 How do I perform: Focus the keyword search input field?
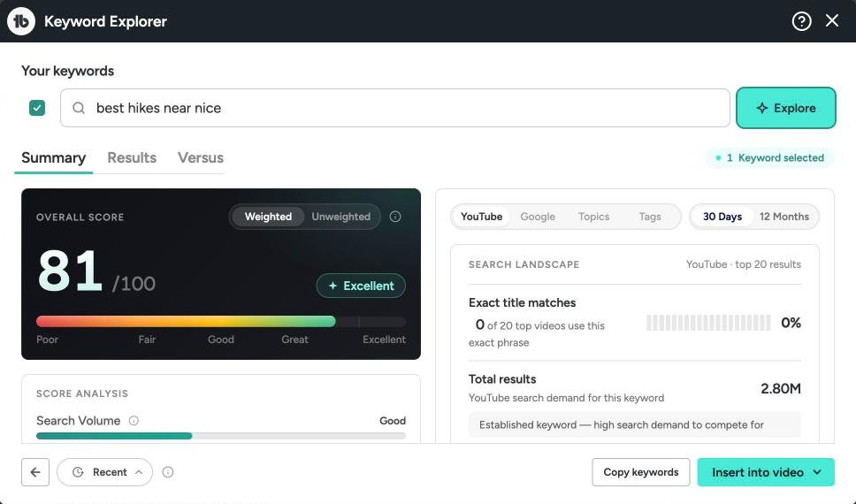tap(394, 108)
